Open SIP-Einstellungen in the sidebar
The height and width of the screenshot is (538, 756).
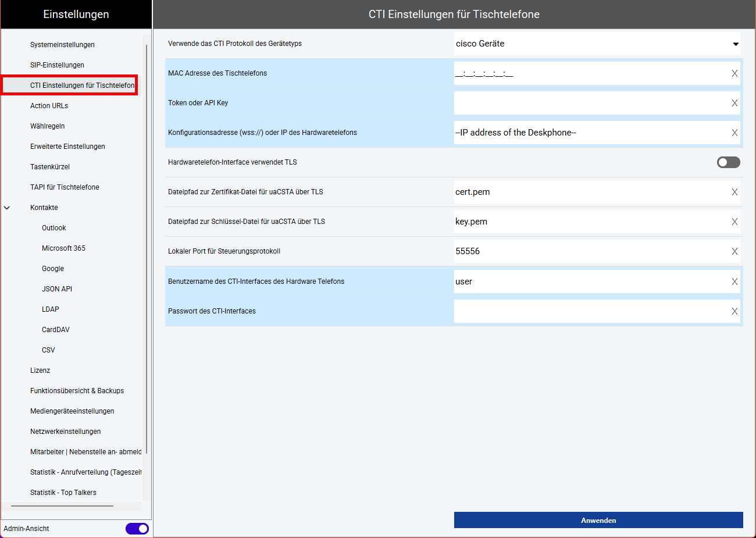coord(57,65)
